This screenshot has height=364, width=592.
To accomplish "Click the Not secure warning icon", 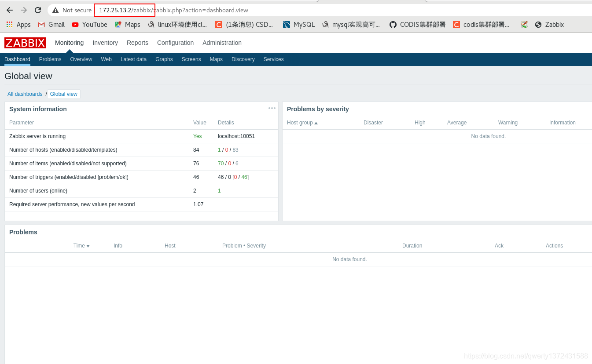I will tap(55, 10).
